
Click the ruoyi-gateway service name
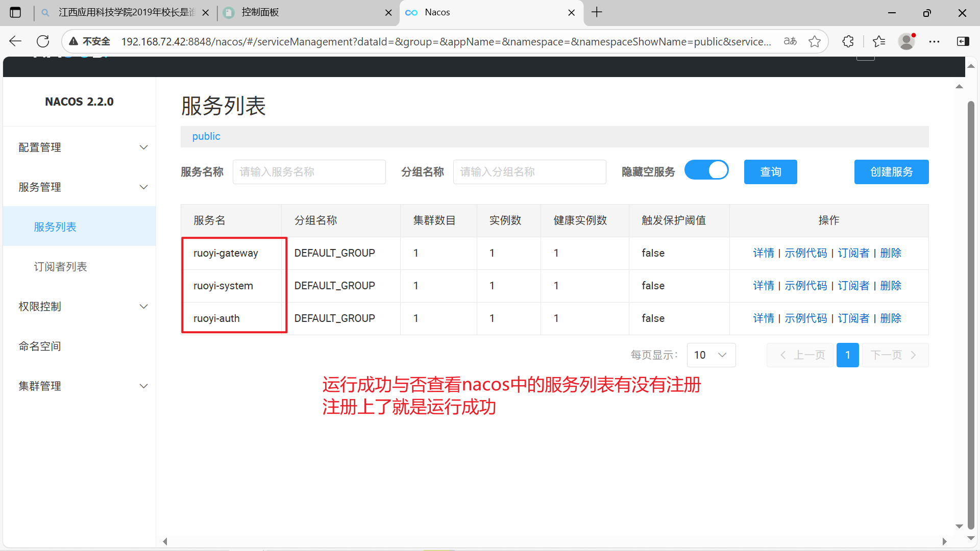click(x=226, y=253)
